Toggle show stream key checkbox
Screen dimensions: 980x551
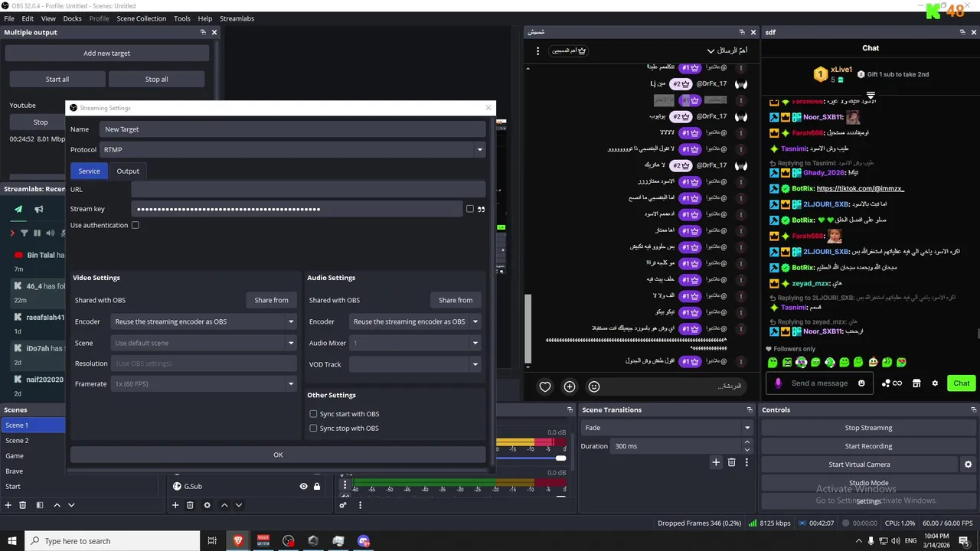(x=470, y=209)
